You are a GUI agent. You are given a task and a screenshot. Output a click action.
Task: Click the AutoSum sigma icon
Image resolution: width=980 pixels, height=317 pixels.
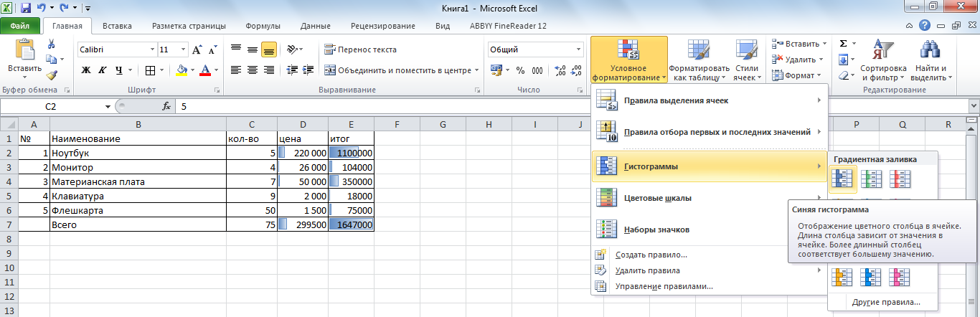click(x=843, y=44)
